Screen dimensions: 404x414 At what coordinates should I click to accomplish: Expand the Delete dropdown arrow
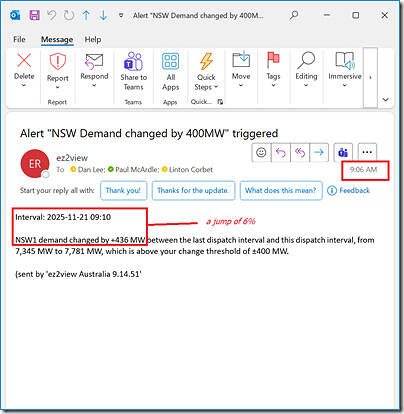[24, 86]
